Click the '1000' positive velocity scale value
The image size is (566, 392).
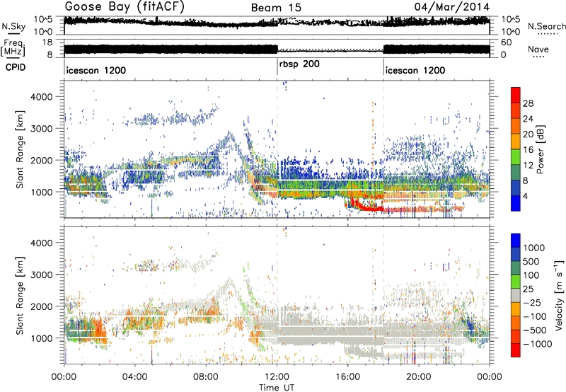pyautogui.click(x=534, y=248)
